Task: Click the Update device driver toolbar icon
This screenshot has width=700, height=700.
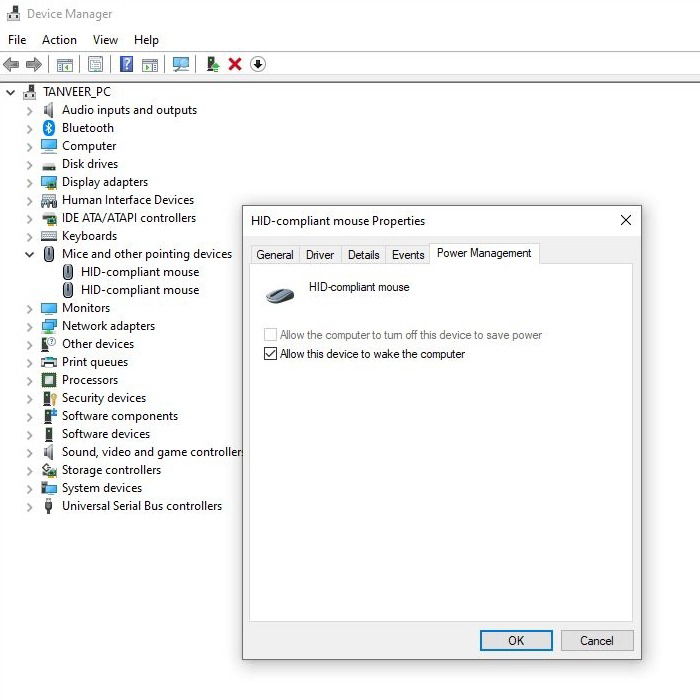Action: tap(212, 64)
